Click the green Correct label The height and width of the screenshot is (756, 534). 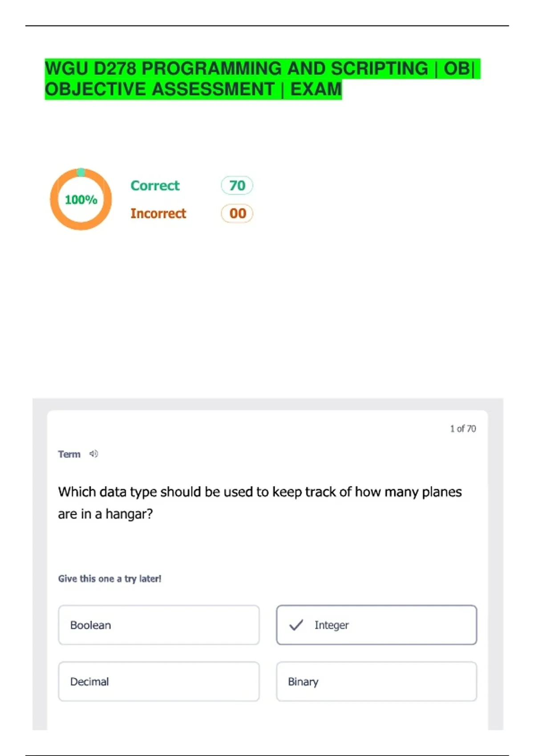[x=155, y=185]
